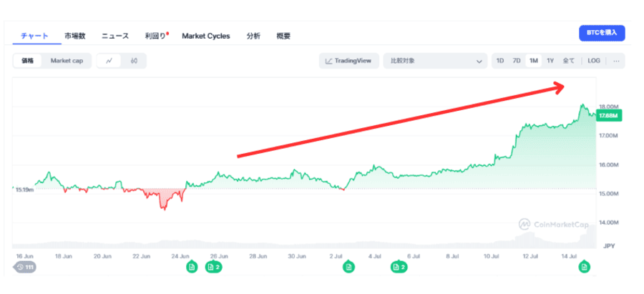The height and width of the screenshot is (294, 644).
Task: Select the 価格 toggle option
Action: point(27,61)
